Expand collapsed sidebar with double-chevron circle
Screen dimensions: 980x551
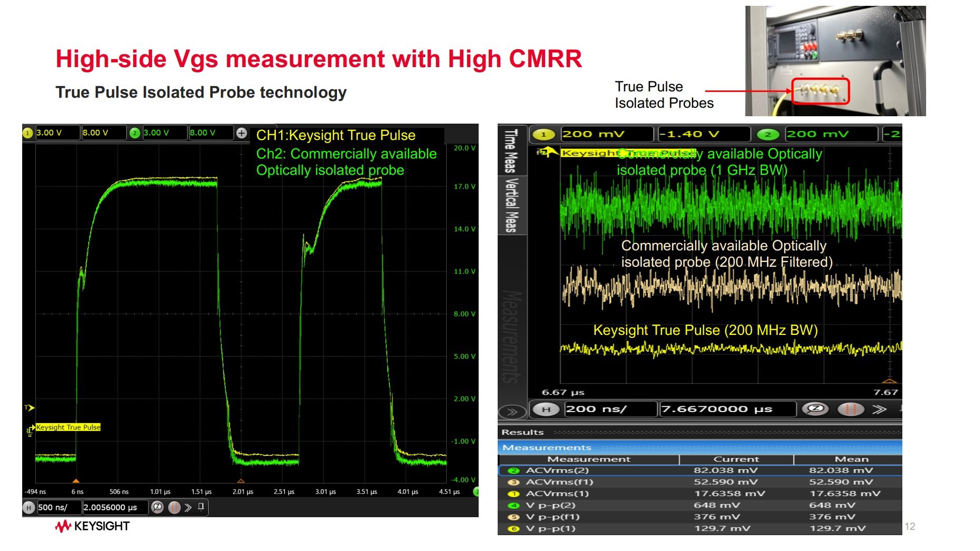tap(512, 412)
